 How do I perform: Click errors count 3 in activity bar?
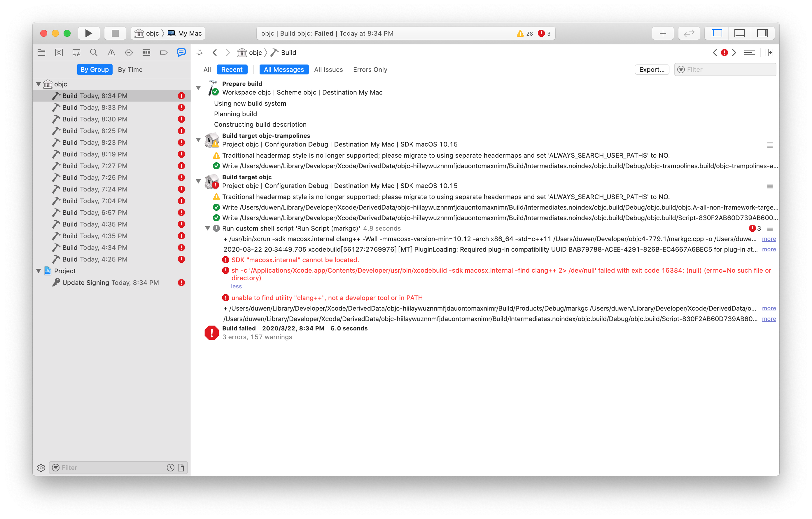coord(544,33)
